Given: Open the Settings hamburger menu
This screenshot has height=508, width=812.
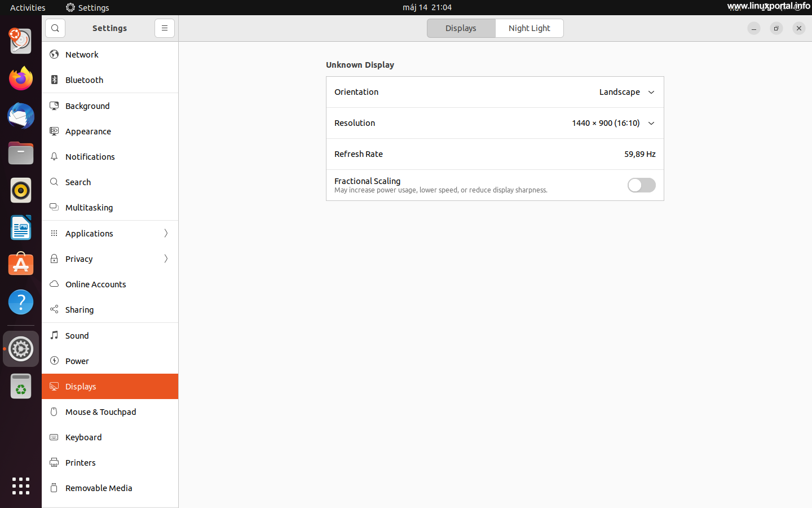Looking at the screenshot, I should (164, 28).
